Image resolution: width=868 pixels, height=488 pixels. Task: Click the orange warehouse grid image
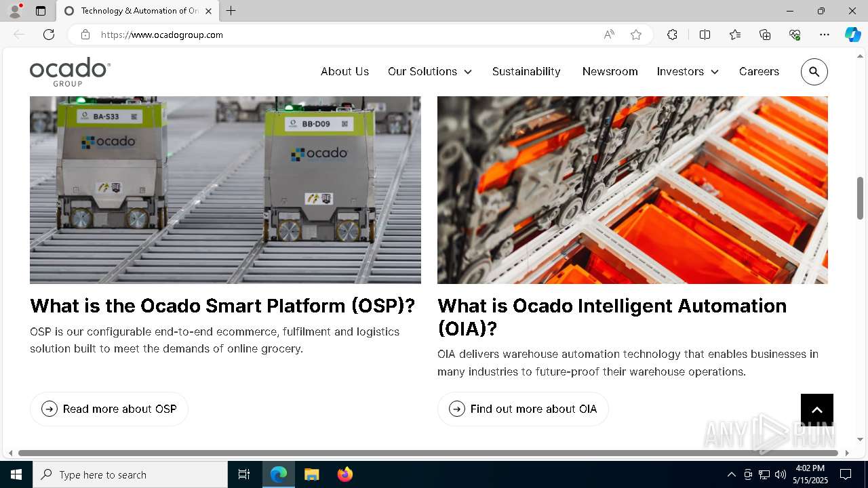[x=633, y=190]
